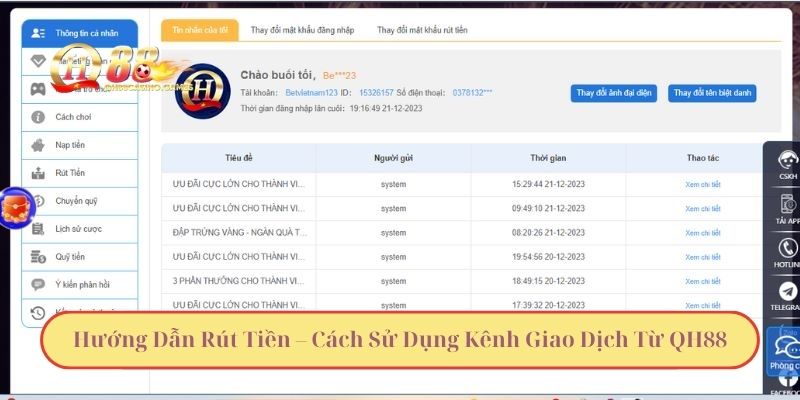Click history clock icon at sidebar bottom

tap(38, 313)
